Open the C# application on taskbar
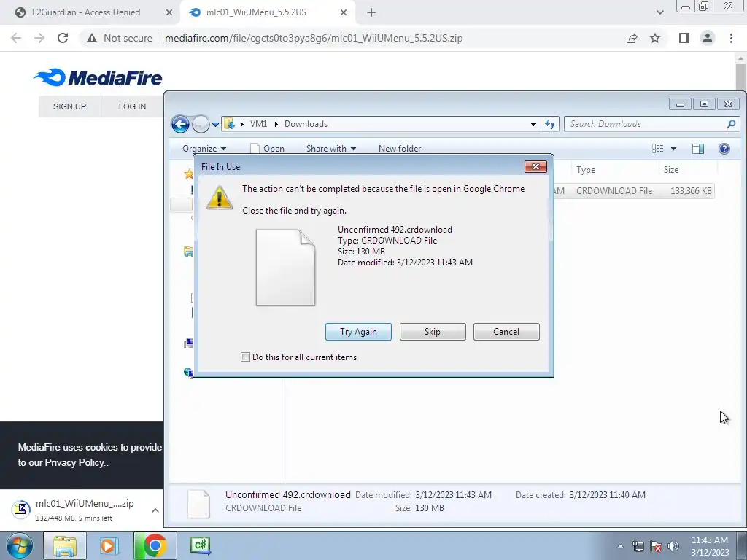 (200, 545)
